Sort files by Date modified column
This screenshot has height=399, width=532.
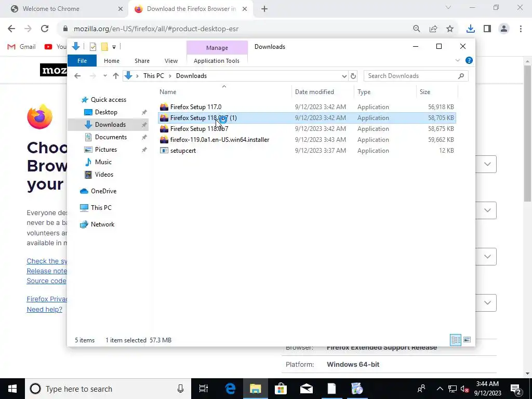(322, 92)
